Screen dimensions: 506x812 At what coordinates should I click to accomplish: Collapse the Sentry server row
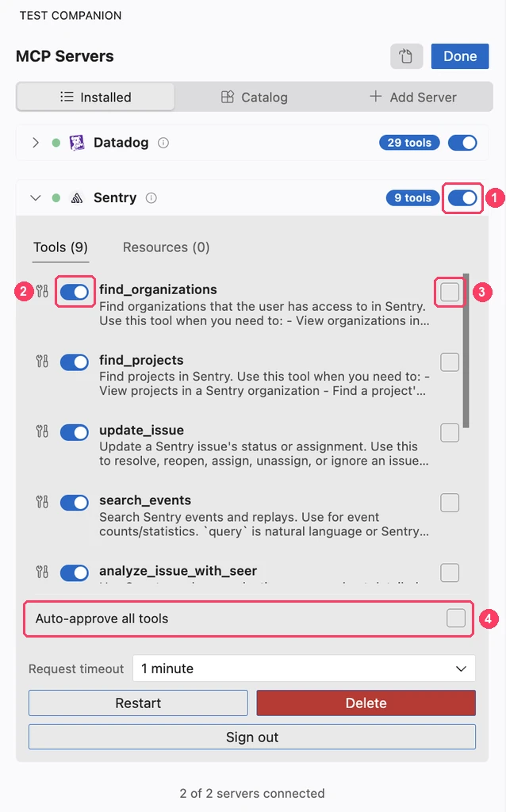pyautogui.click(x=35, y=197)
